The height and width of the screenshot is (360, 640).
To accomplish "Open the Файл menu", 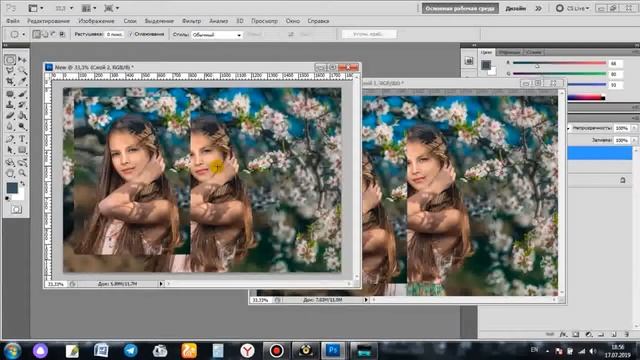I will point(13,21).
